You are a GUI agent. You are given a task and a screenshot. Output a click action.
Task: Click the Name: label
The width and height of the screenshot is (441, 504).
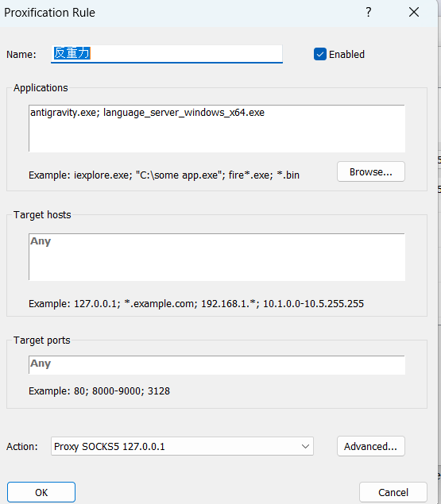tap(21, 54)
